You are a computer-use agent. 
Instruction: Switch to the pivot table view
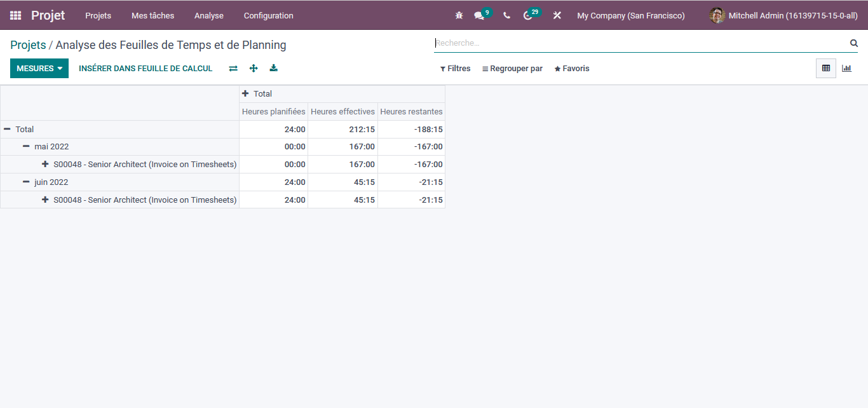pos(826,68)
